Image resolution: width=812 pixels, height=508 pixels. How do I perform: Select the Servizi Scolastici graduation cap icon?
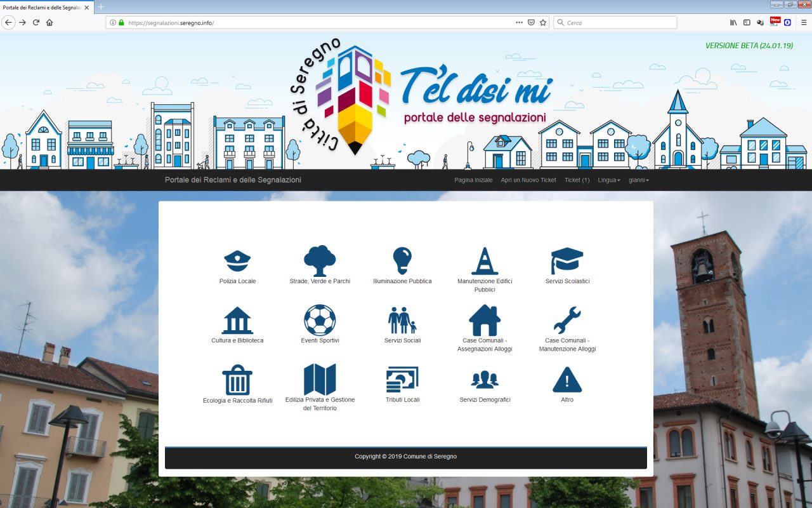click(x=567, y=260)
